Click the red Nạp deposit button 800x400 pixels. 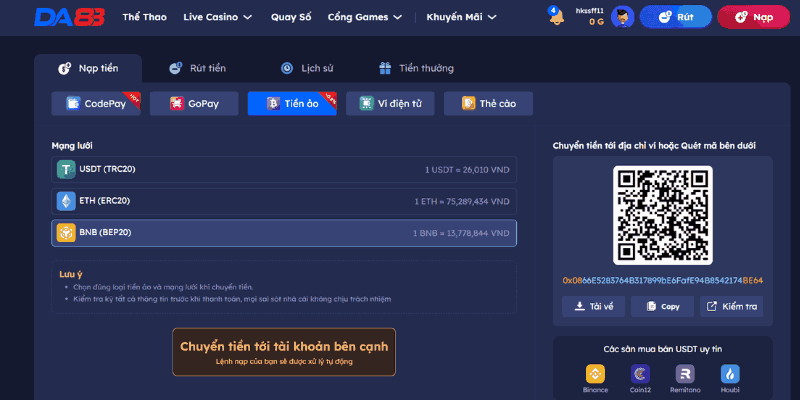pyautogui.click(x=754, y=17)
